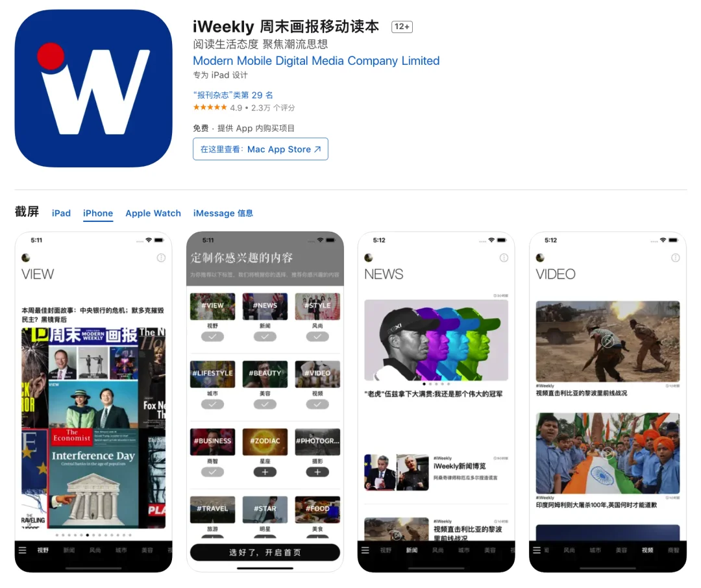Click the Mac App Store button
This screenshot has height=588, width=701.
(260, 149)
